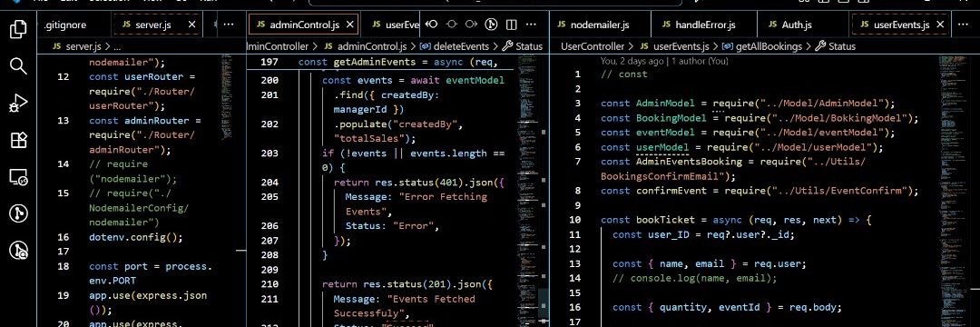Open the Extensions view in activity bar
The image size is (980, 327).
tap(19, 140)
